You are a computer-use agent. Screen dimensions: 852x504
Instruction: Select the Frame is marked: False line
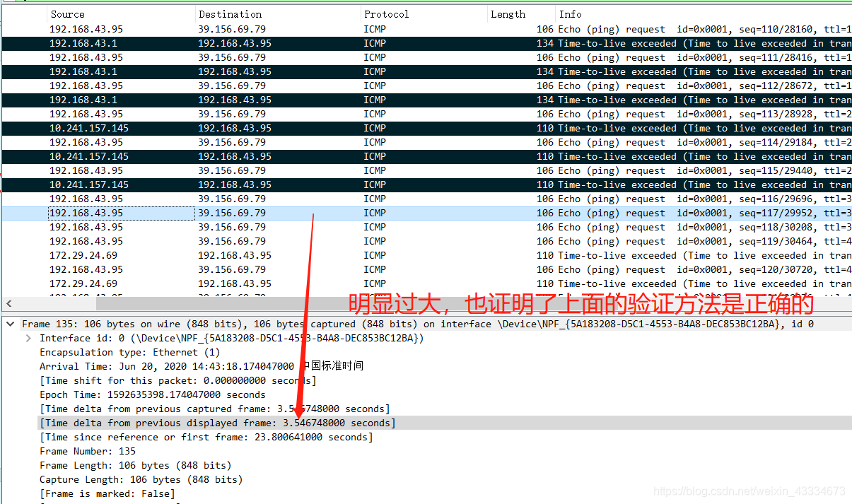pyautogui.click(x=107, y=493)
